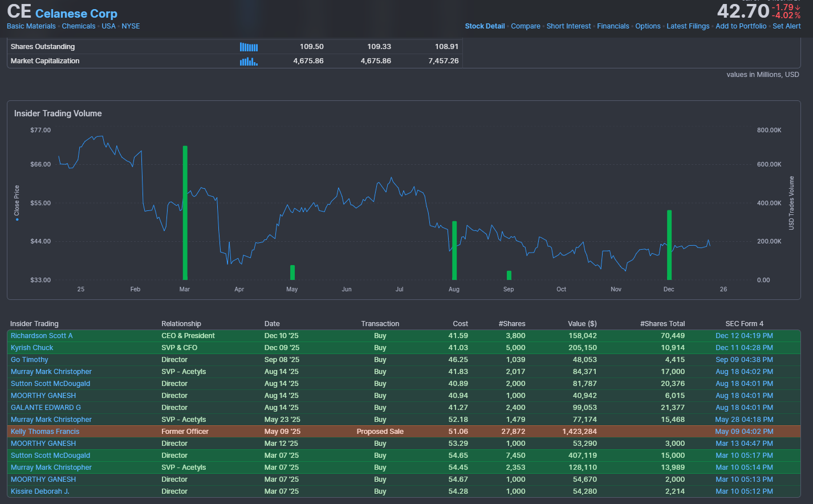Click stock price 42.70
The image size is (813, 504).
tap(743, 11)
